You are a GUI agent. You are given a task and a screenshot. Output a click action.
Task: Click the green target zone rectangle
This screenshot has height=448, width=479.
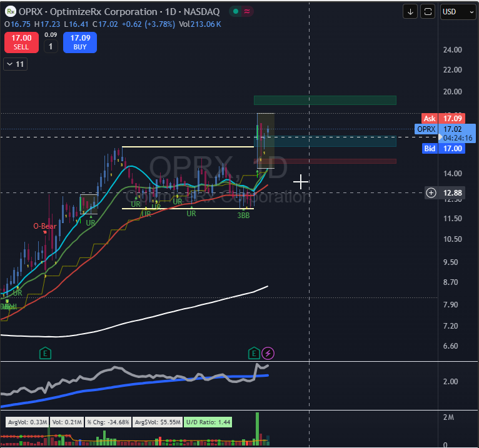(x=325, y=100)
